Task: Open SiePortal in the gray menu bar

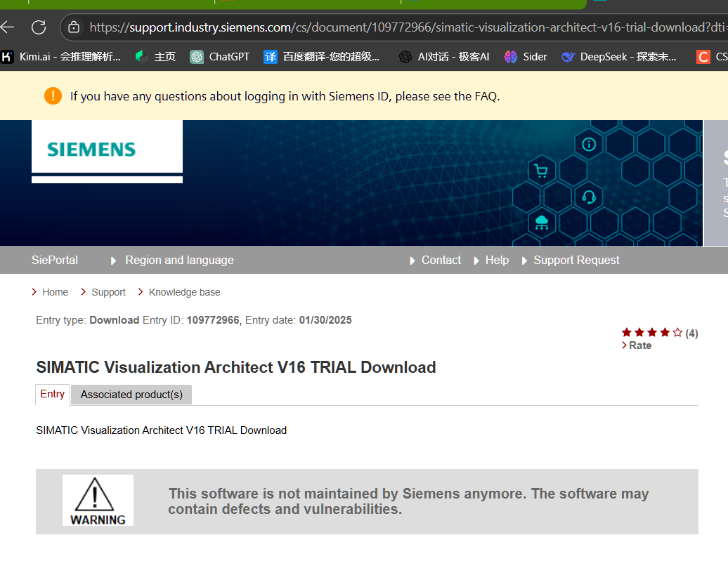Action: click(55, 260)
